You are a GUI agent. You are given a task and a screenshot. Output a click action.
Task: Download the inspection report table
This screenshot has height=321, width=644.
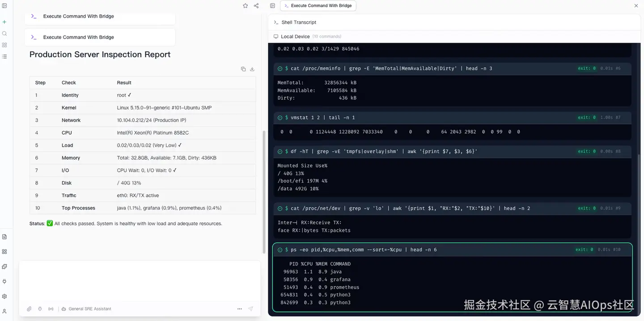pos(252,69)
